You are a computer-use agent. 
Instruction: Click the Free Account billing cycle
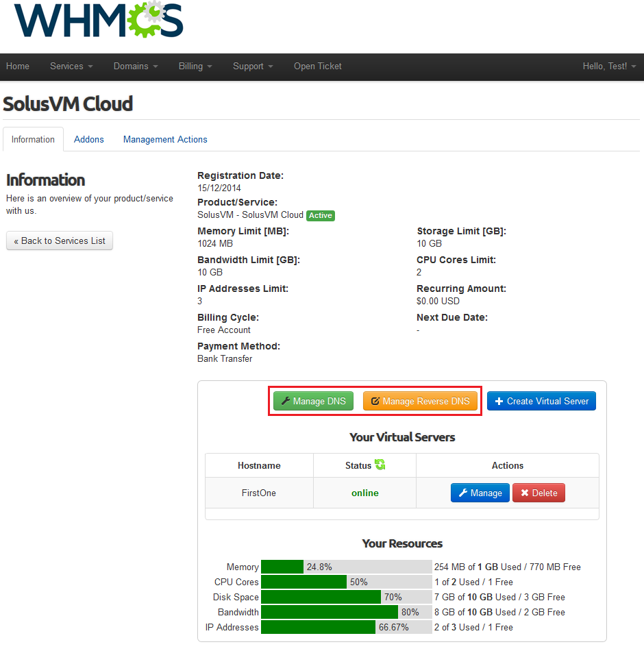tap(224, 330)
